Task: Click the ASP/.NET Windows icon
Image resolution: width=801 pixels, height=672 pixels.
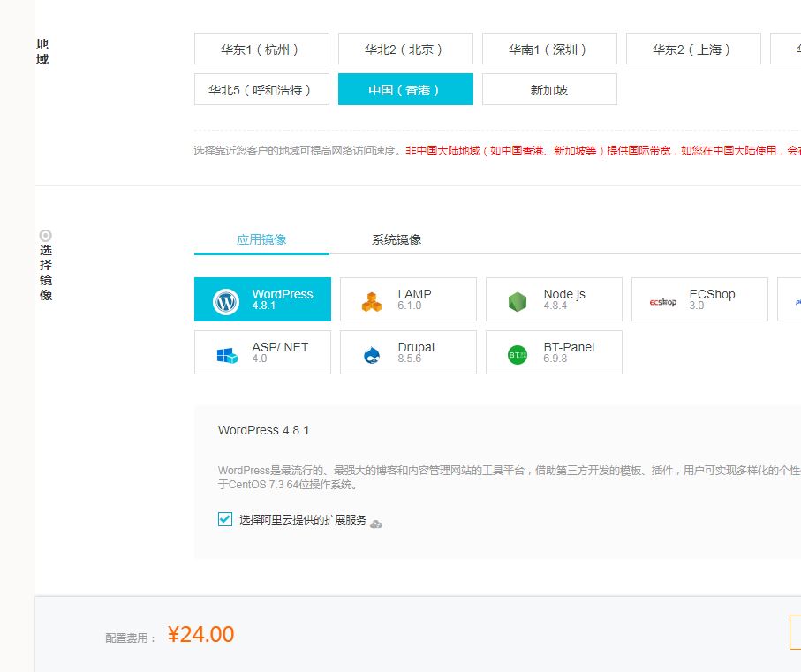Action: tap(227, 355)
